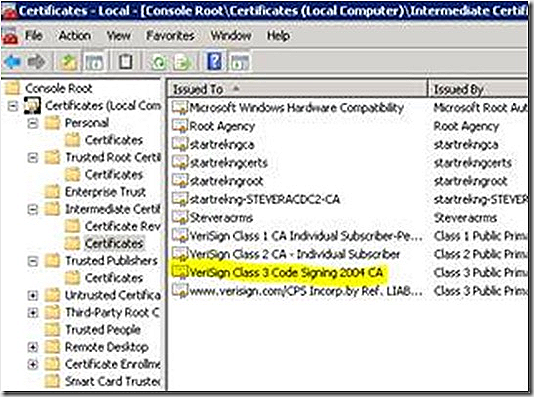The width and height of the screenshot is (534, 397).
Task: Open the Help menu
Action: (278, 36)
